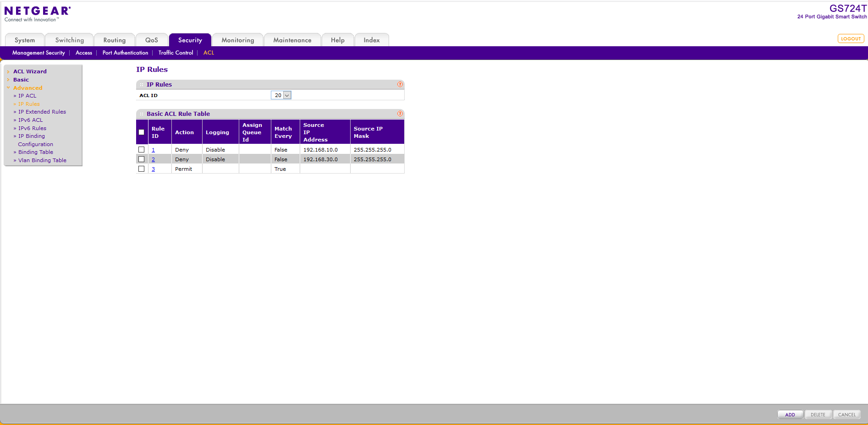Image resolution: width=868 pixels, height=425 pixels.
Task: Click the Source IP Address column header
Action: [x=325, y=132]
